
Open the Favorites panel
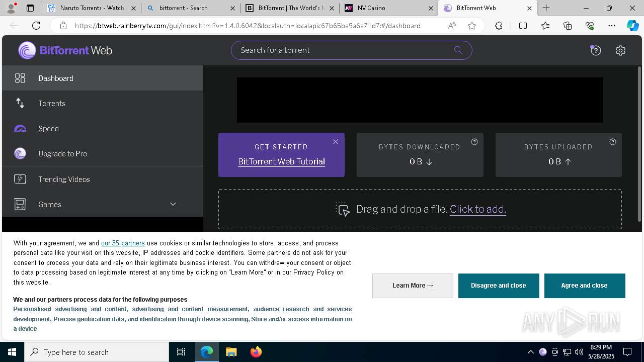tap(545, 26)
